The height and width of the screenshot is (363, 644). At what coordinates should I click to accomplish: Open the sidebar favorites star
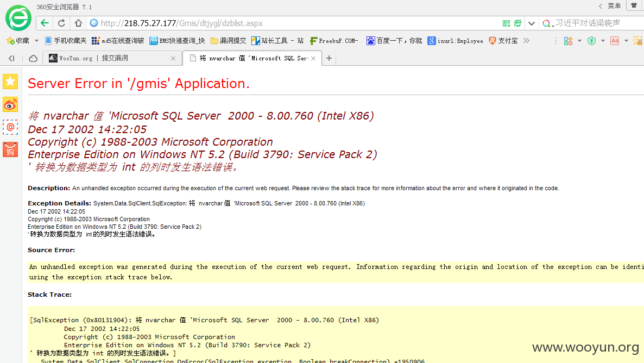[x=10, y=82]
